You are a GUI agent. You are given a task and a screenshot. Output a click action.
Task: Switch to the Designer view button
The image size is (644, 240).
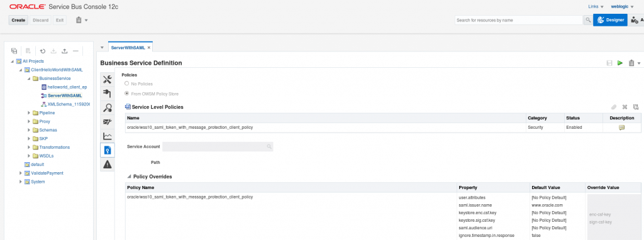point(610,19)
